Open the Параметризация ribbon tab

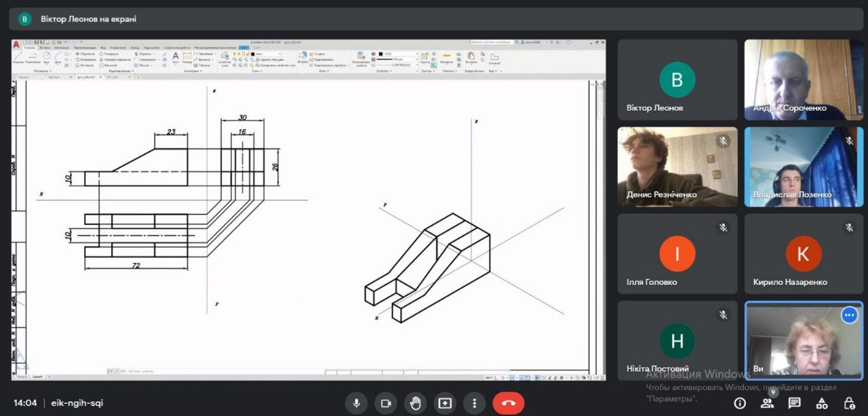85,47
